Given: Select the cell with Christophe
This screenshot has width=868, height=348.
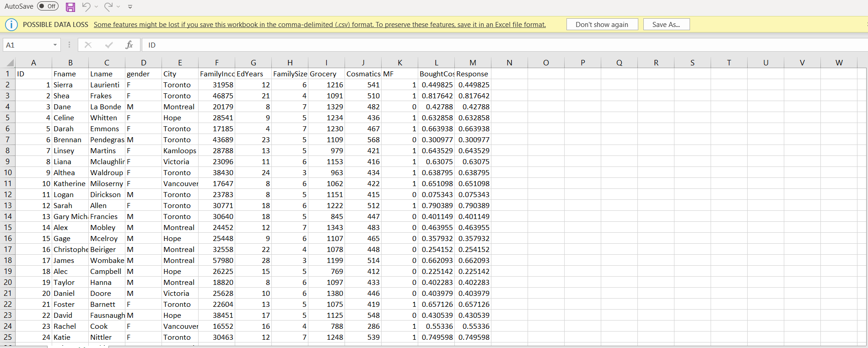Looking at the screenshot, I should pyautogui.click(x=70, y=249).
